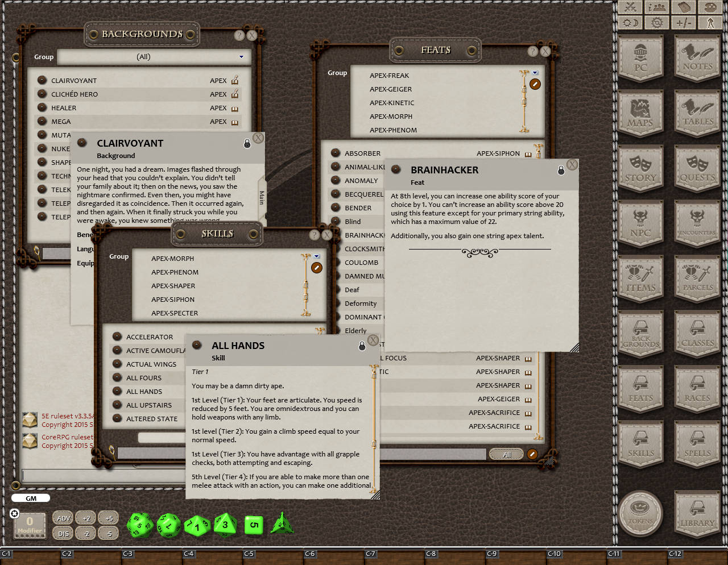Screen dimensions: 728x565
Task: Click the GM identity label above the chat
Action: (30, 498)
